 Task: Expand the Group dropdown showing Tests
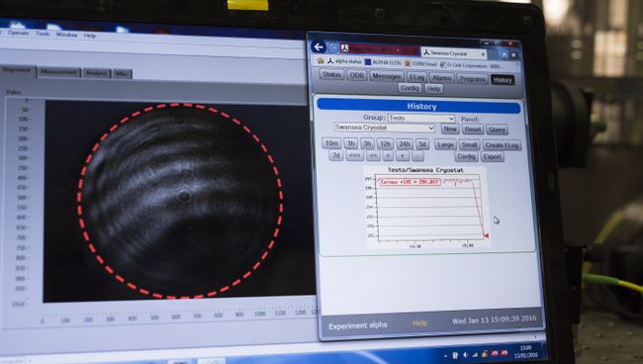421,118
